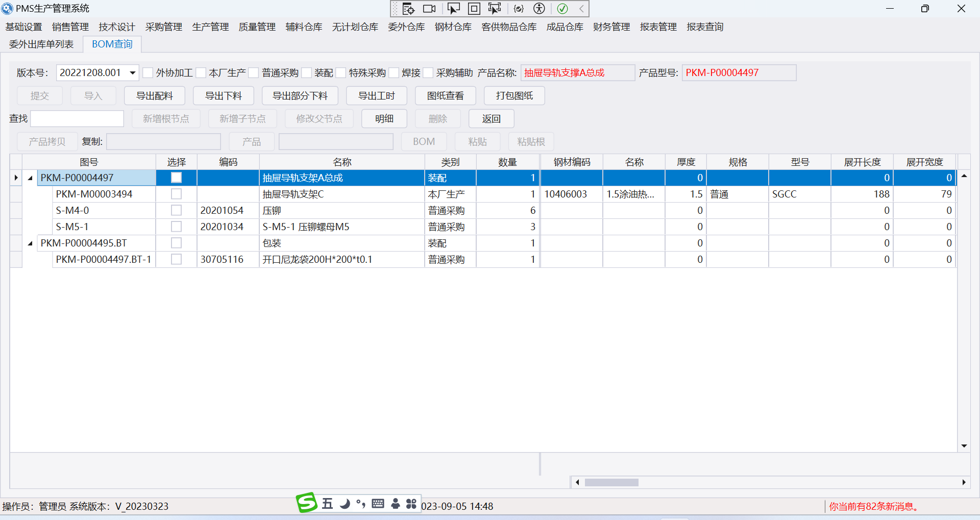Viewport: 980px width, 520px height.
Task: Open the 基础设置 menu
Action: coord(24,27)
